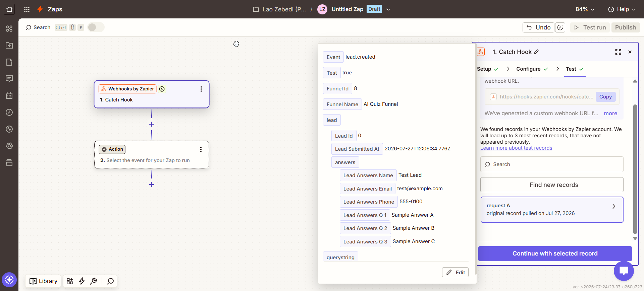Open the comments sidebar icon

point(9,79)
